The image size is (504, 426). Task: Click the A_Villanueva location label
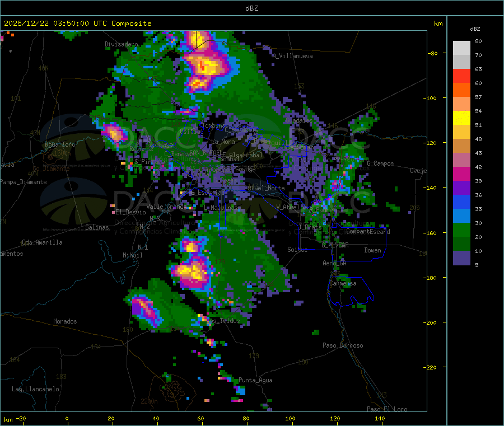292,56
